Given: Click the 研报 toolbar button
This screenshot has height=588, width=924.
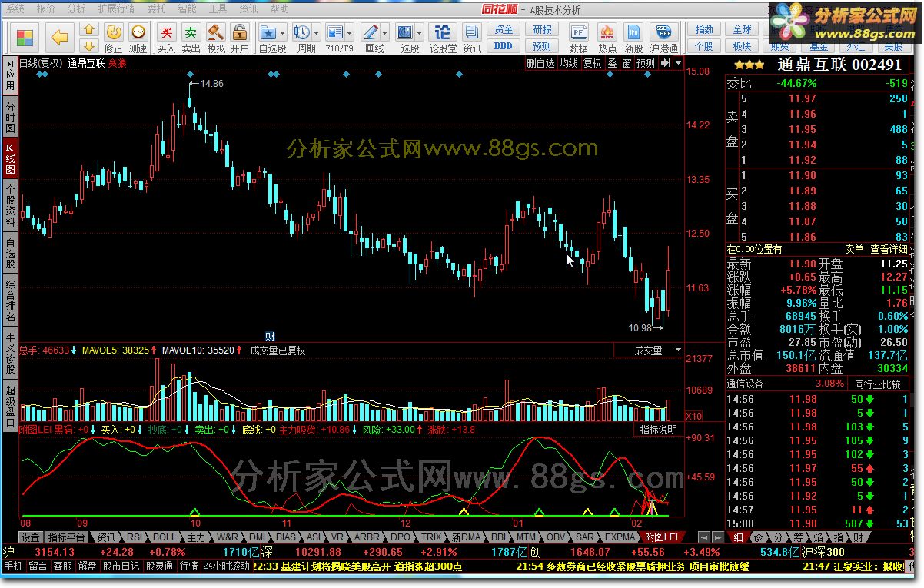Looking at the screenshot, I should tap(542, 29).
